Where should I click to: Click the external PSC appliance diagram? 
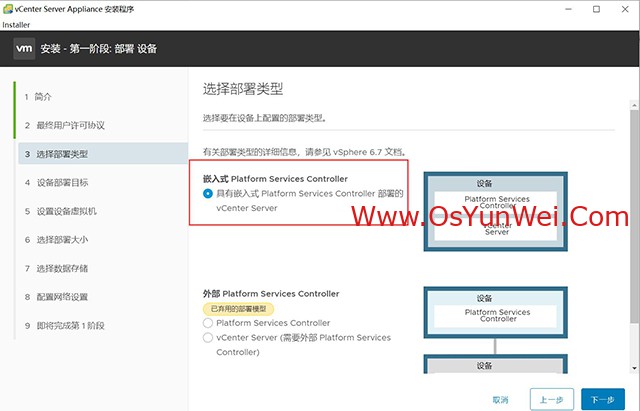point(496,312)
